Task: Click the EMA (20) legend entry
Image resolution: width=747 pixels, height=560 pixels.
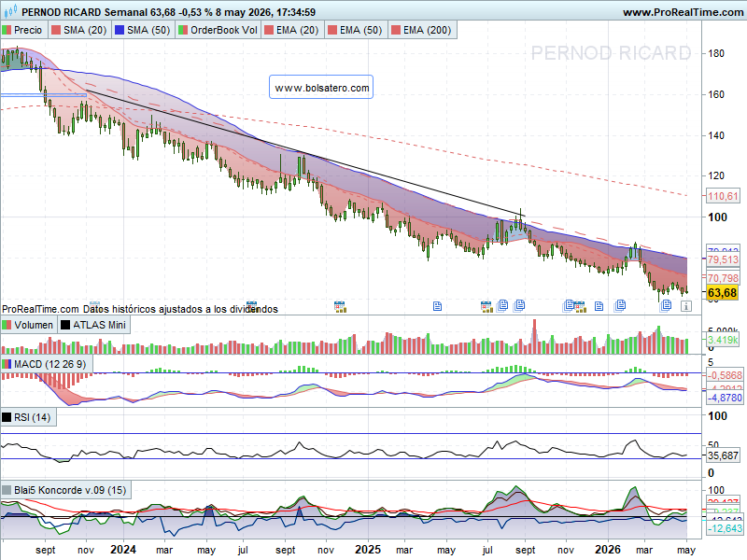Action: point(292,30)
